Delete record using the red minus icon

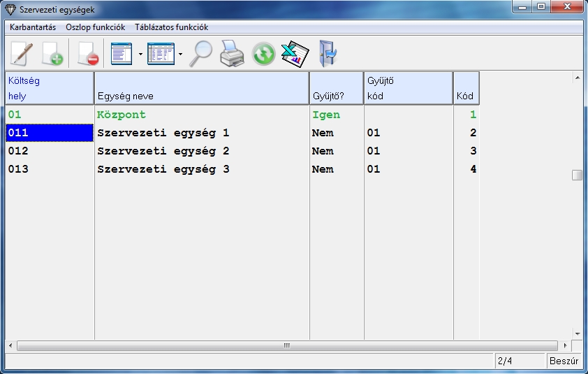(87, 54)
